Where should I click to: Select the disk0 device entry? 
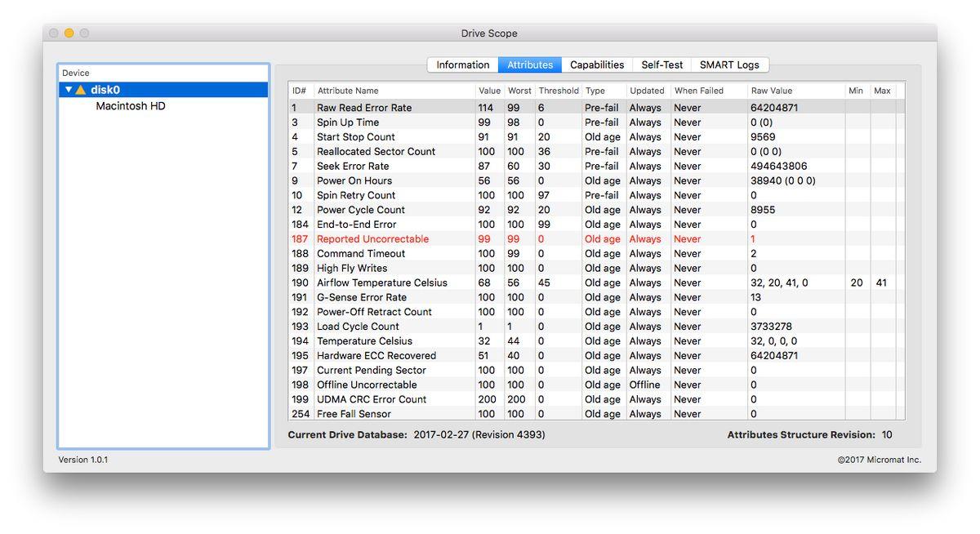click(105, 90)
